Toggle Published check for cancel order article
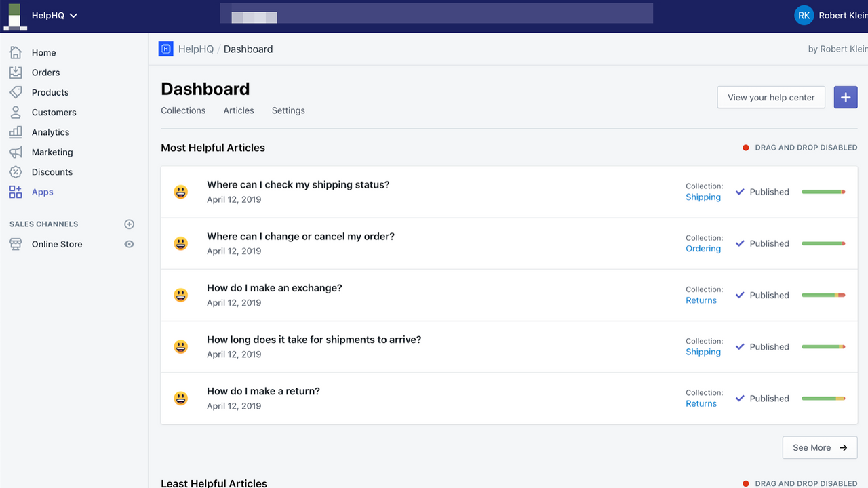Screen dimensions: 868x488 pos(740,243)
